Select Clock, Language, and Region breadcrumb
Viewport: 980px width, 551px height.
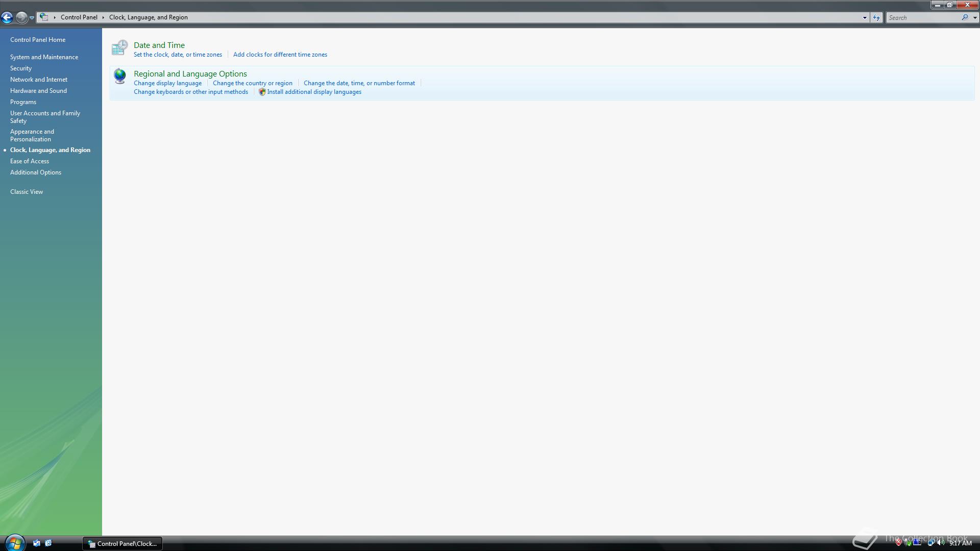[149, 17]
